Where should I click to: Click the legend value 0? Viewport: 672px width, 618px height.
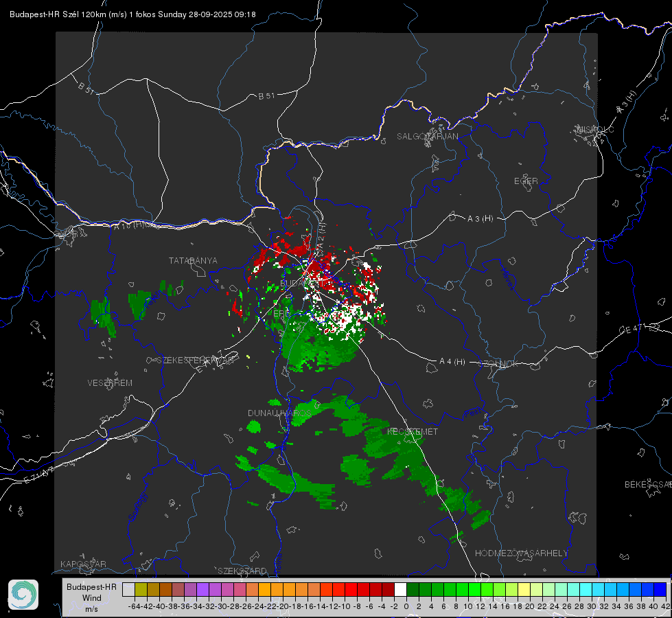pyautogui.click(x=406, y=606)
